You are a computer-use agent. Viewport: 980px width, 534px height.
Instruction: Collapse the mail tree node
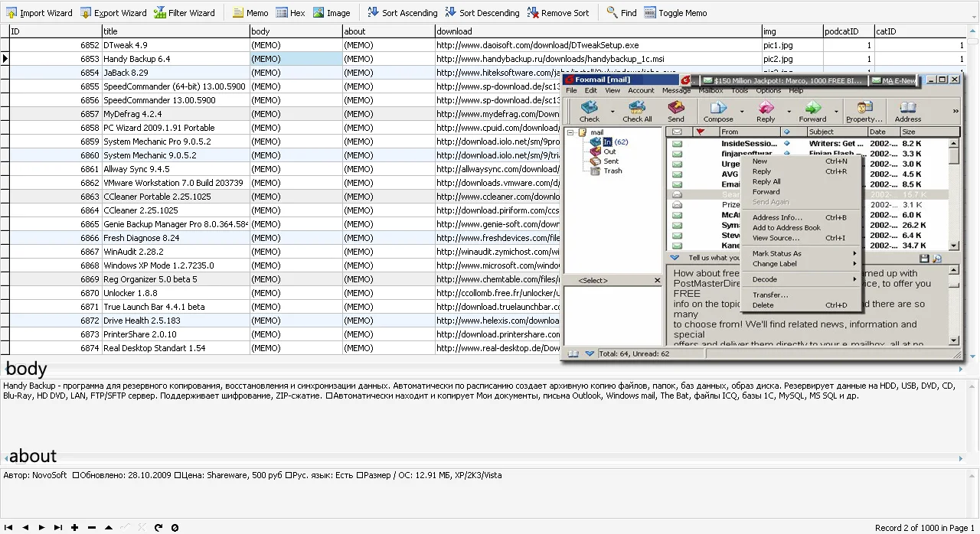[x=570, y=132]
